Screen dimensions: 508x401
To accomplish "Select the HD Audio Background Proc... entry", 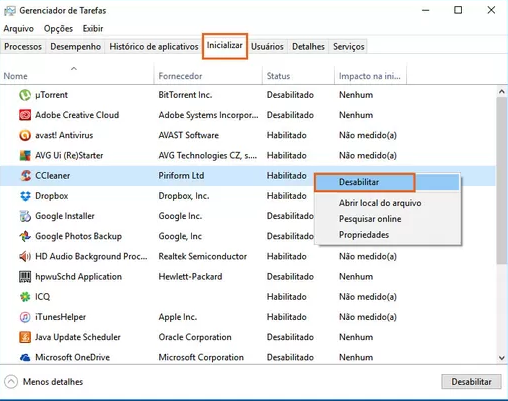I will pos(91,256).
